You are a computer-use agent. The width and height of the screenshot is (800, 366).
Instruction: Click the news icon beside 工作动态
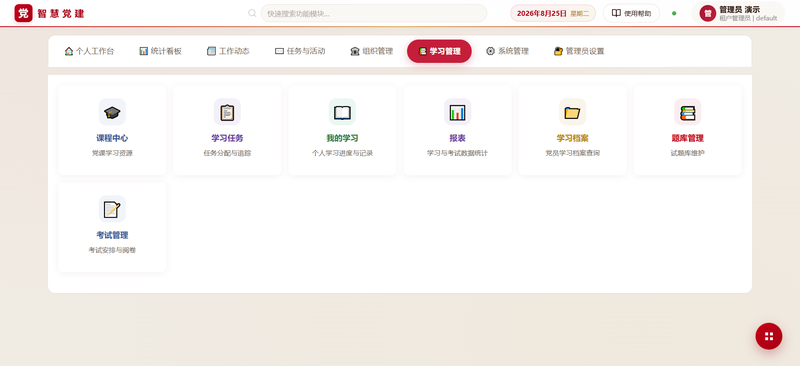click(x=211, y=51)
